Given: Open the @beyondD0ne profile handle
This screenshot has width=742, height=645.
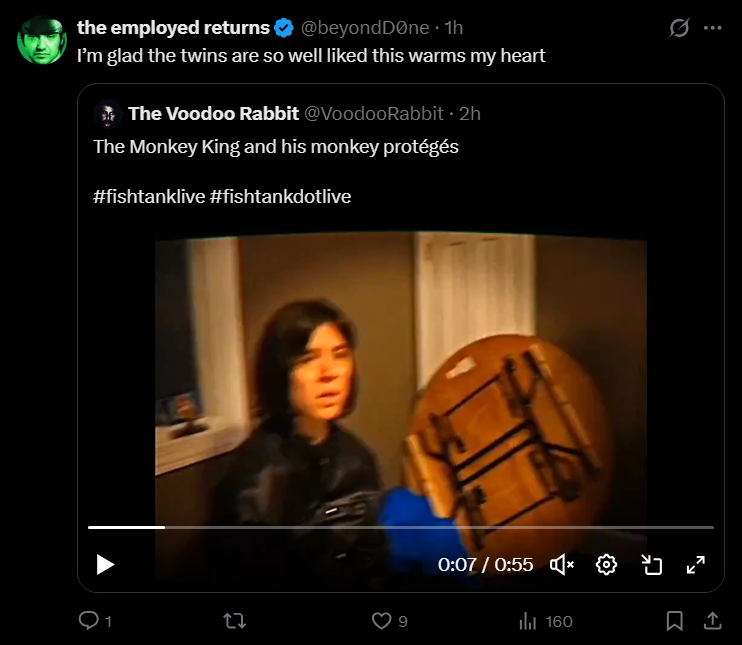Looking at the screenshot, I should [365, 28].
